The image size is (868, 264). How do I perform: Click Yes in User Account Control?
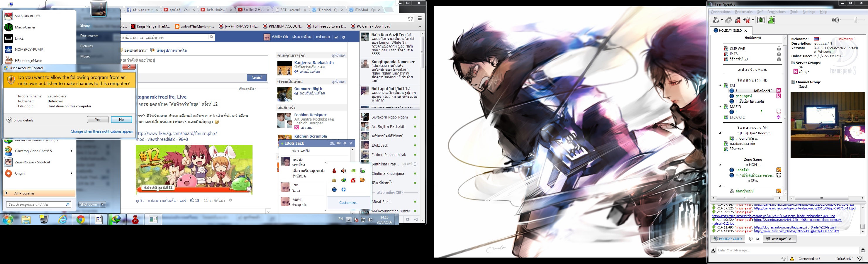click(98, 120)
